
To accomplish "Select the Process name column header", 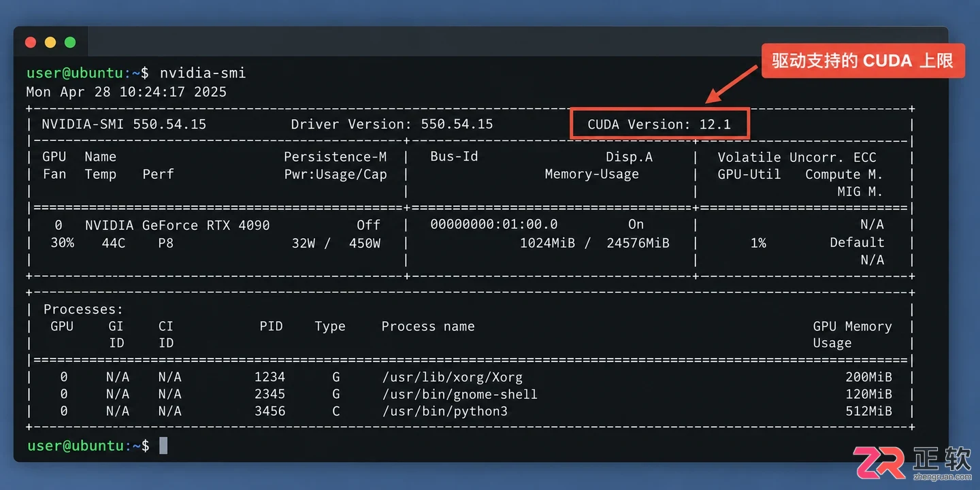I will point(428,327).
